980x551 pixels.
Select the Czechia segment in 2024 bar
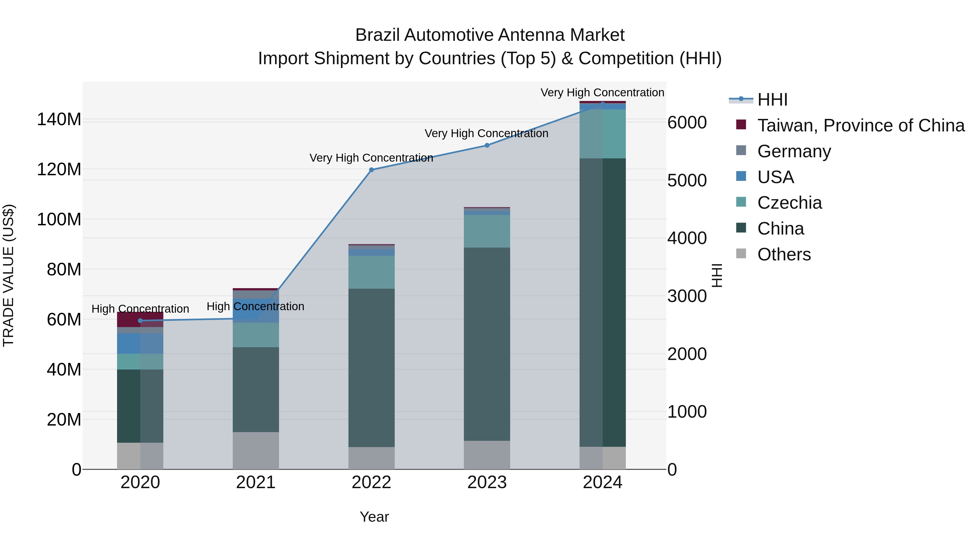coord(603,134)
